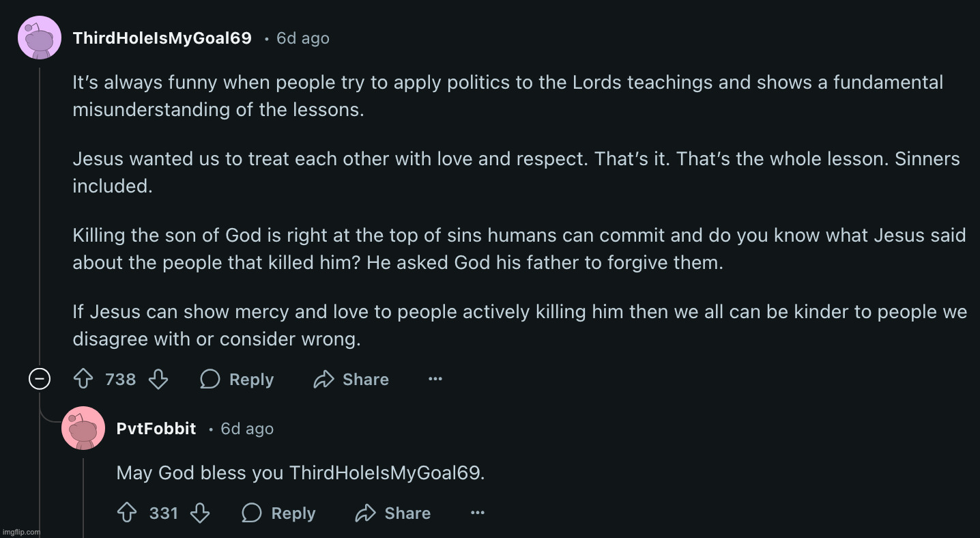Open ThirdHoleIsMyGoal69's user profile link
Image resolution: width=980 pixels, height=538 pixels.
pyautogui.click(x=162, y=38)
